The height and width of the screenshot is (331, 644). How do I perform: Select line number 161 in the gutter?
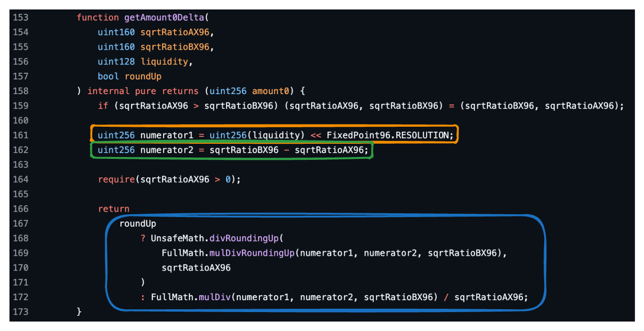pos(20,135)
